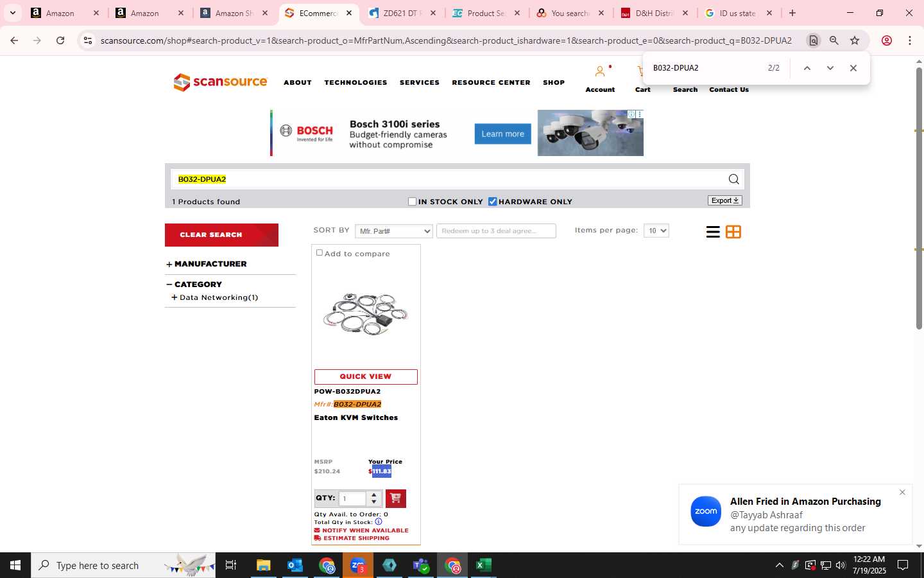924x578 pixels.
Task: Dismiss the Zoom notification
Action: [902, 493]
